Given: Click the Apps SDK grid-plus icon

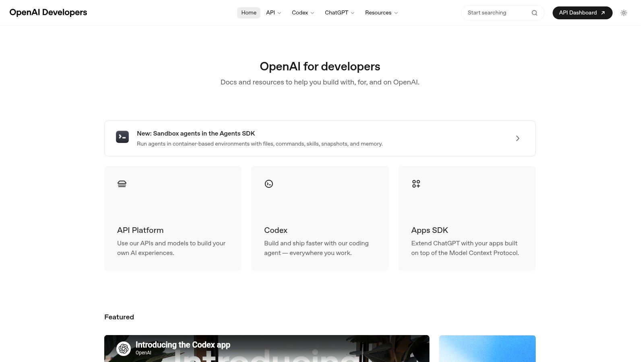Looking at the screenshot, I should [416, 184].
